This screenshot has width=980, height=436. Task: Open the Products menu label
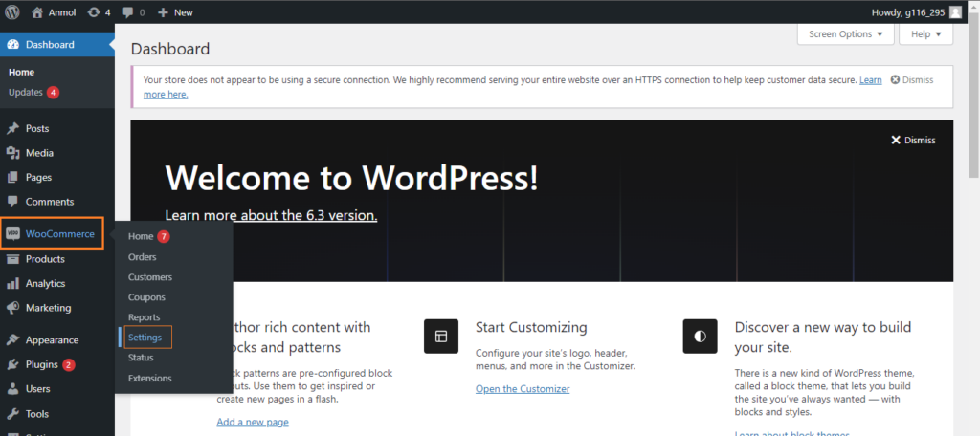tap(45, 259)
